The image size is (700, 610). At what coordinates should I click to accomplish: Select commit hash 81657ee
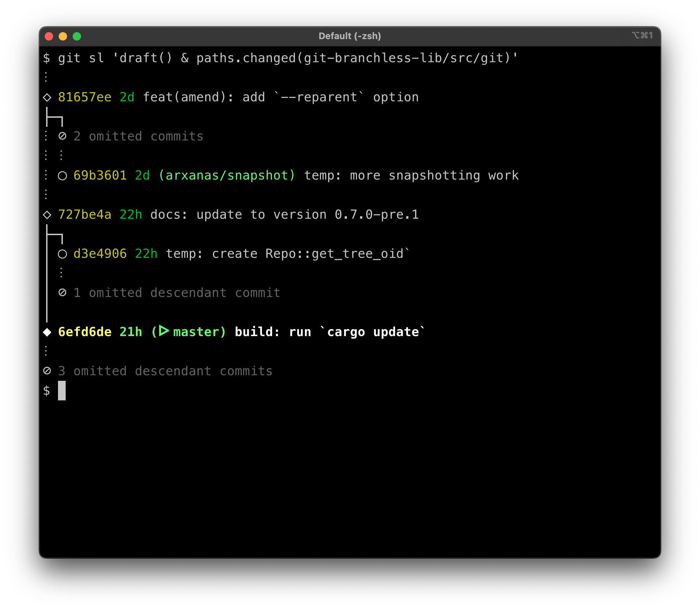tap(85, 97)
